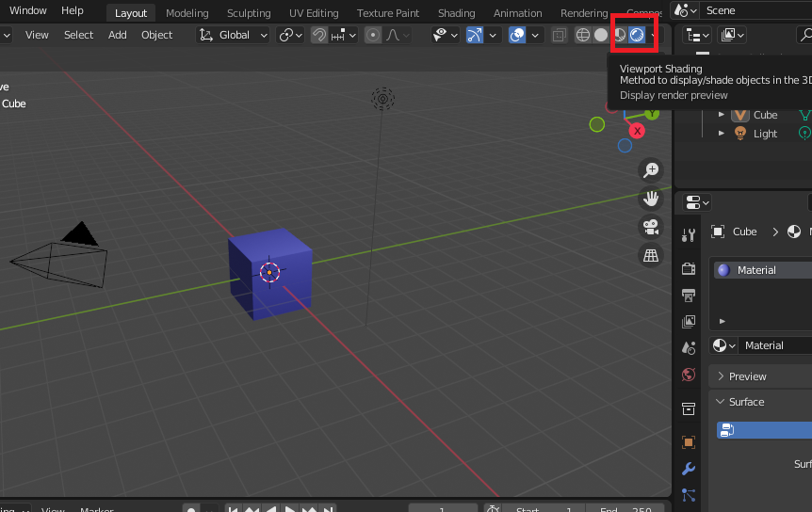The height and width of the screenshot is (512, 812).
Task: Open the viewport Add menu
Action: [118, 35]
